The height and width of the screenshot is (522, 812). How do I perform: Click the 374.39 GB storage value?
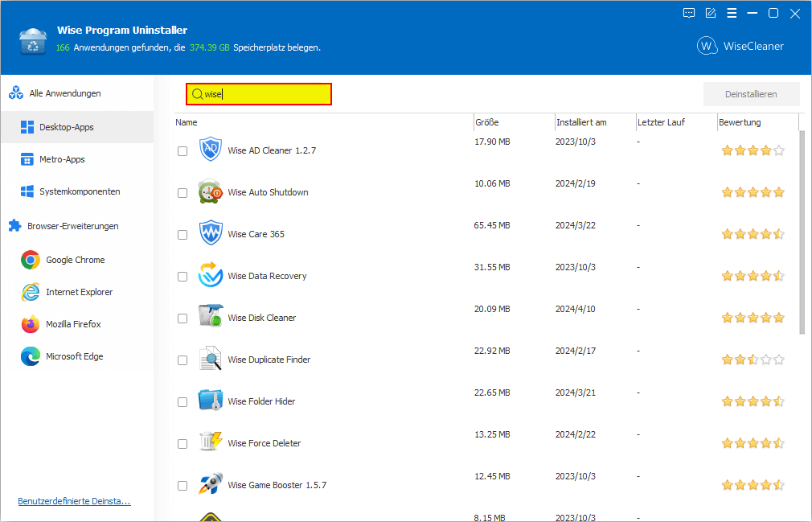[x=209, y=47]
